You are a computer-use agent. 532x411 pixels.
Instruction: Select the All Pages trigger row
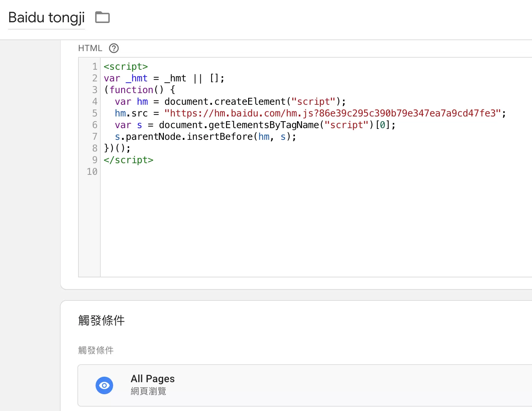[x=305, y=385]
